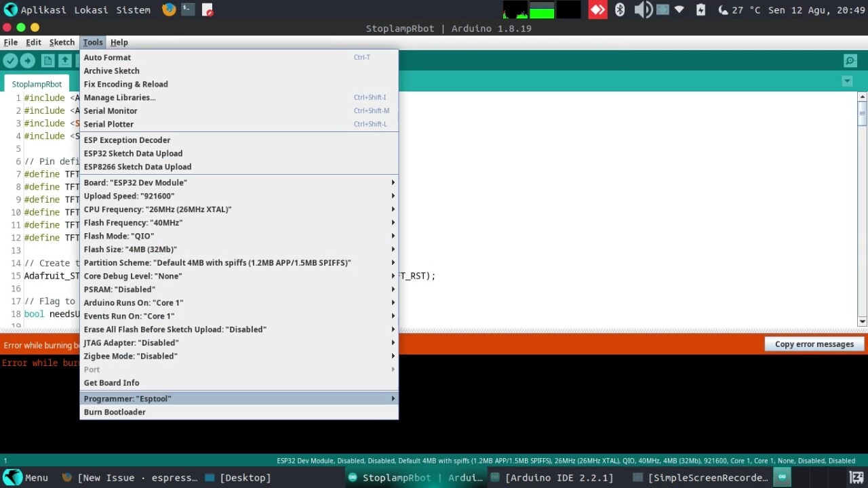Launch ESP Exception Decoder
This screenshot has width=868, height=488.
click(239, 140)
